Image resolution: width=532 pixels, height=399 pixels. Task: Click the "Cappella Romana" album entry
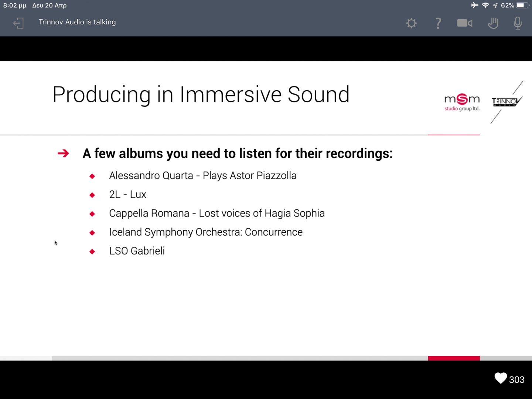click(216, 213)
